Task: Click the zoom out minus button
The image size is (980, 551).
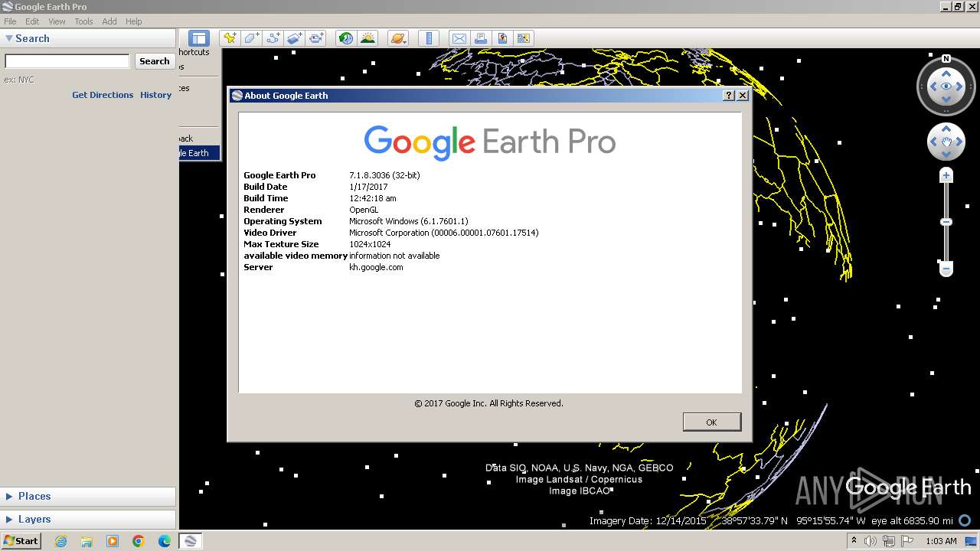Action: point(946,269)
